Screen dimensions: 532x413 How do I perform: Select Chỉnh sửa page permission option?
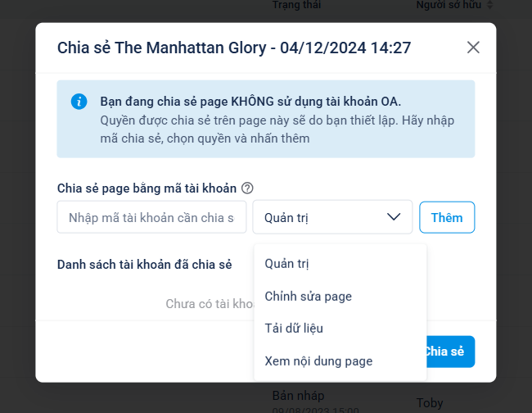point(308,296)
